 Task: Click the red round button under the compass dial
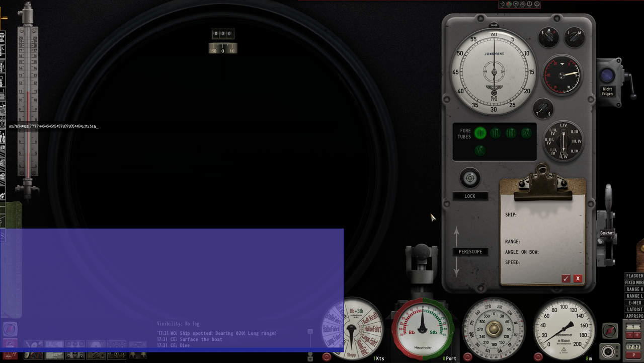[x=468, y=357]
